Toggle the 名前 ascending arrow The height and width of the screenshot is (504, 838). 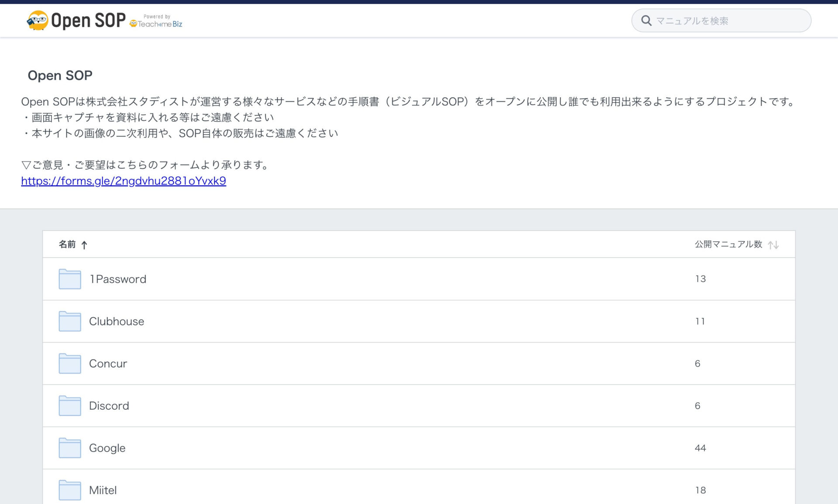tap(84, 245)
